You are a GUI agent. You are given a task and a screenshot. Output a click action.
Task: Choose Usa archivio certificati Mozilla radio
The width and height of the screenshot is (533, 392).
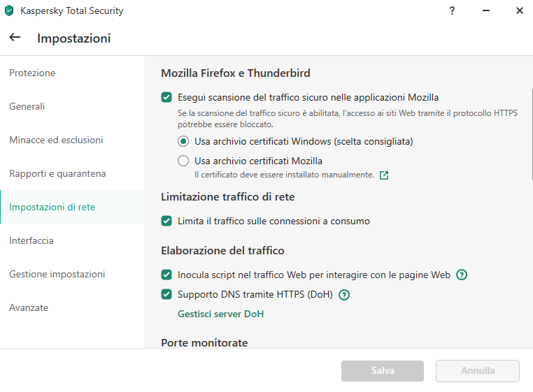pyautogui.click(x=183, y=161)
